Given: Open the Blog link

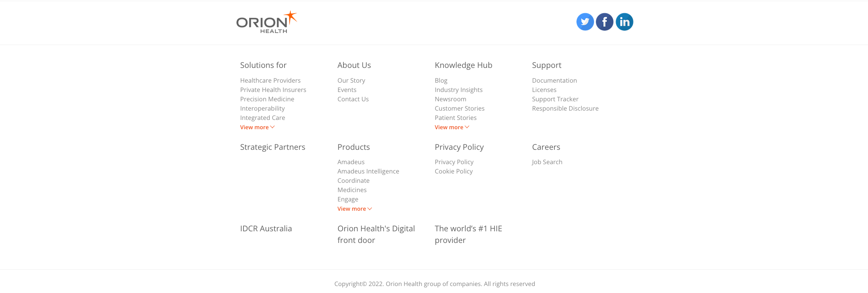Looking at the screenshot, I should [x=441, y=80].
